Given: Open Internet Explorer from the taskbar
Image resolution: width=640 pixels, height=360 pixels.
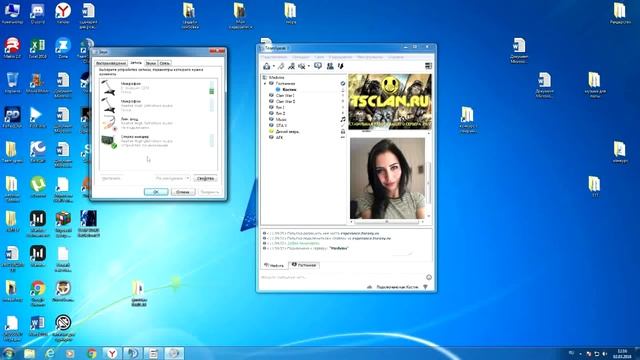Looking at the screenshot, I should (50, 353).
